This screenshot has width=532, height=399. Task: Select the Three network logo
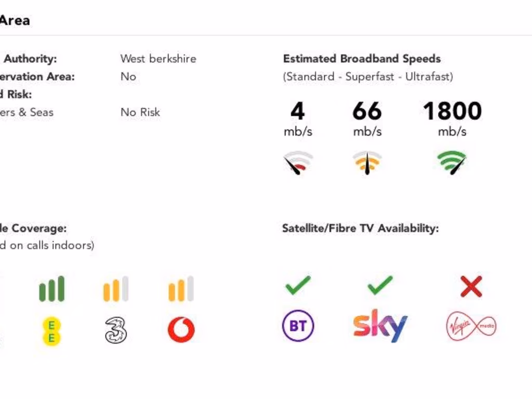(116, 330)
